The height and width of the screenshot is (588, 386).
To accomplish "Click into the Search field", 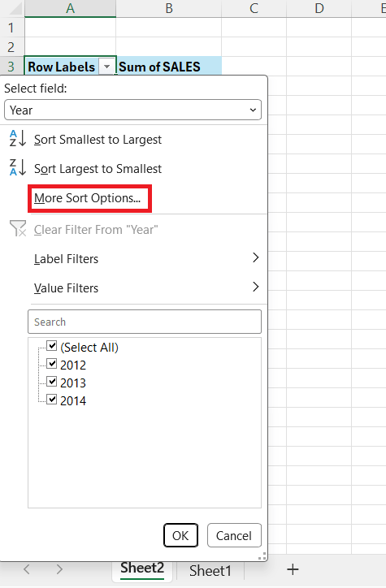I will point(145,322).
